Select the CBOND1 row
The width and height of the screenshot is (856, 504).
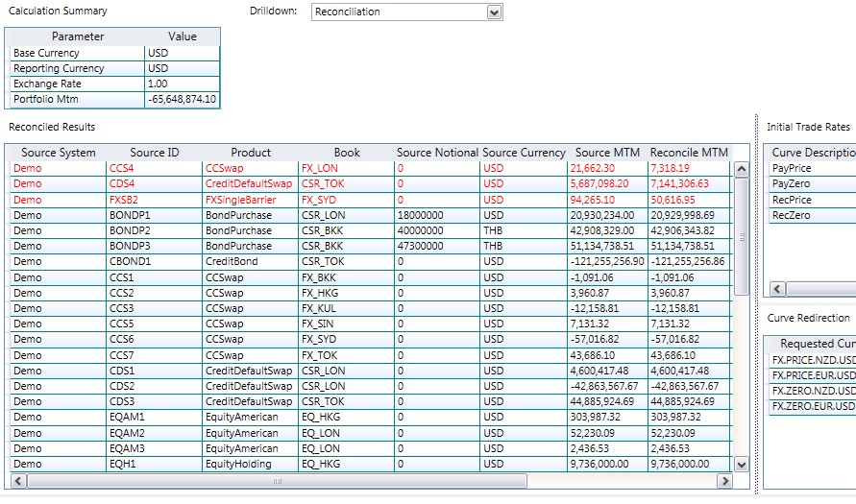(370, 262)
